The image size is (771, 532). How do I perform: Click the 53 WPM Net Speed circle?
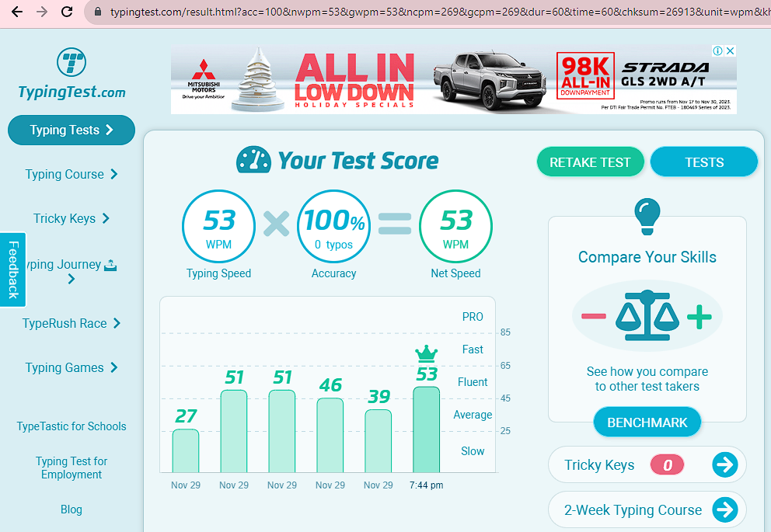click(455, 227)
